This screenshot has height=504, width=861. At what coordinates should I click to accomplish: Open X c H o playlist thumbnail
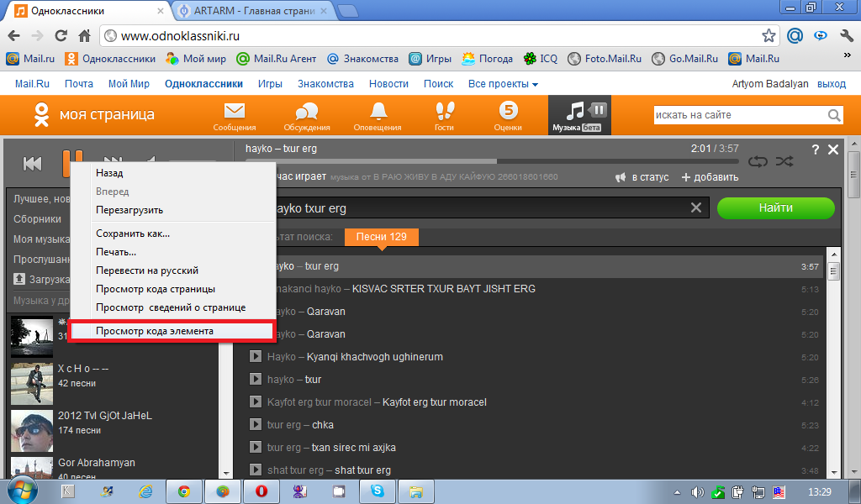click(x=32, y=384)
